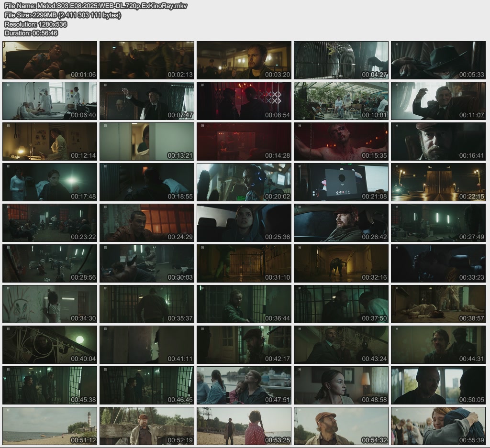
Task: Click the File Name text line
Action: click(x=96, y=6)
